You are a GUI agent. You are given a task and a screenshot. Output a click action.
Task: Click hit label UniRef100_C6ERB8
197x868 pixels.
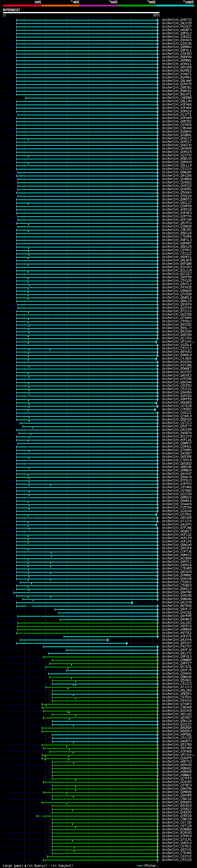click(177, 98)
